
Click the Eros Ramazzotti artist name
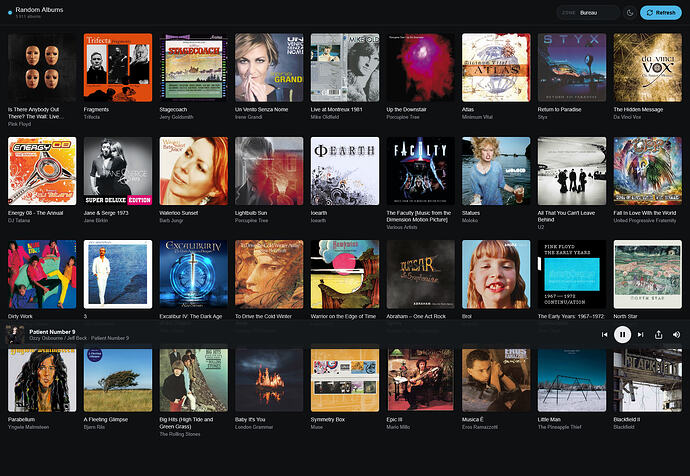(x=480, y=427)
